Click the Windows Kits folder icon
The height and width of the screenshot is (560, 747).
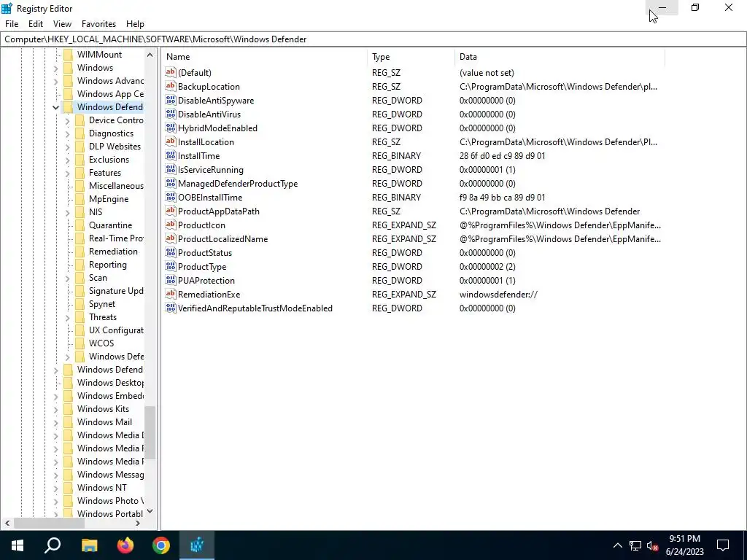[68, 408]
